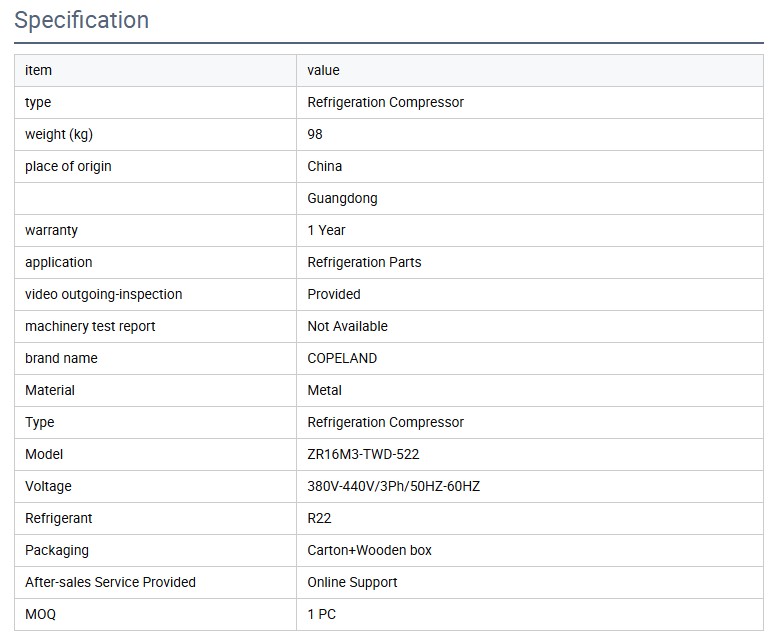Viewport: 779px width, 642px height.
Task: Click the Specification section heading
Action: 82,20
